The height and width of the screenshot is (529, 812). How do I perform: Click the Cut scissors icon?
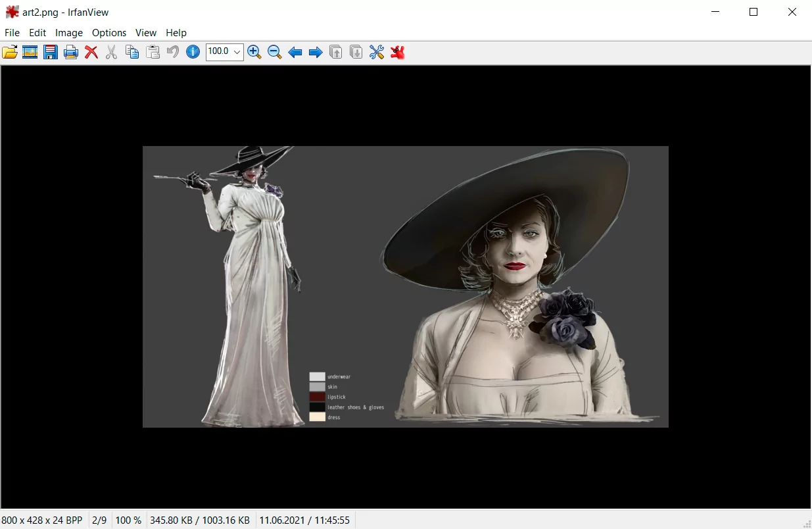pos(112,52)
